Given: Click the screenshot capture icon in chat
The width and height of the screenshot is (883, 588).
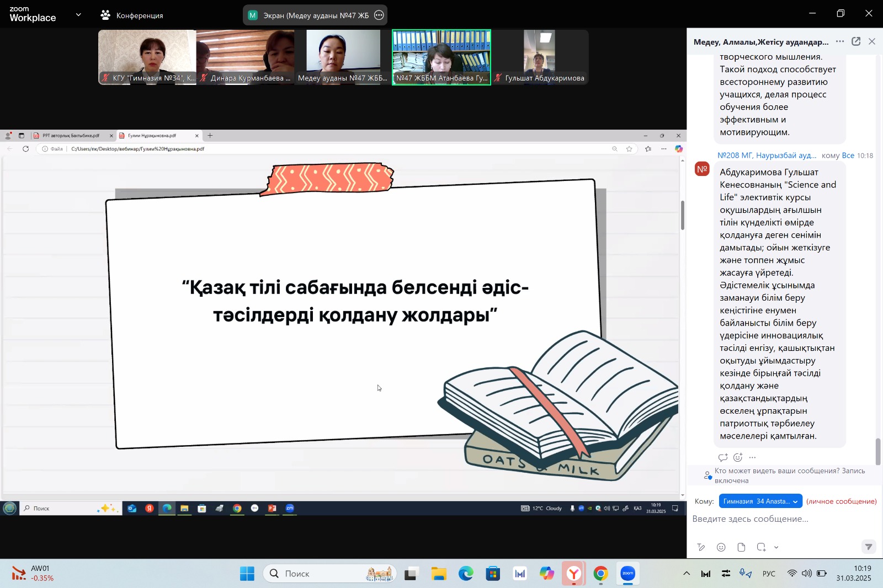Looking at the screenshot, I should point(761,547).
